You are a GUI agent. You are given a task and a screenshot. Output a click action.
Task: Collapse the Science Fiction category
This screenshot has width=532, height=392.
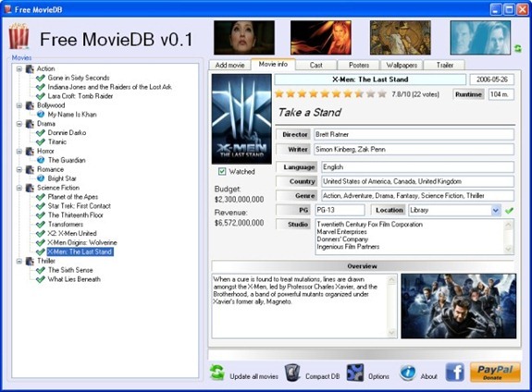19,188
